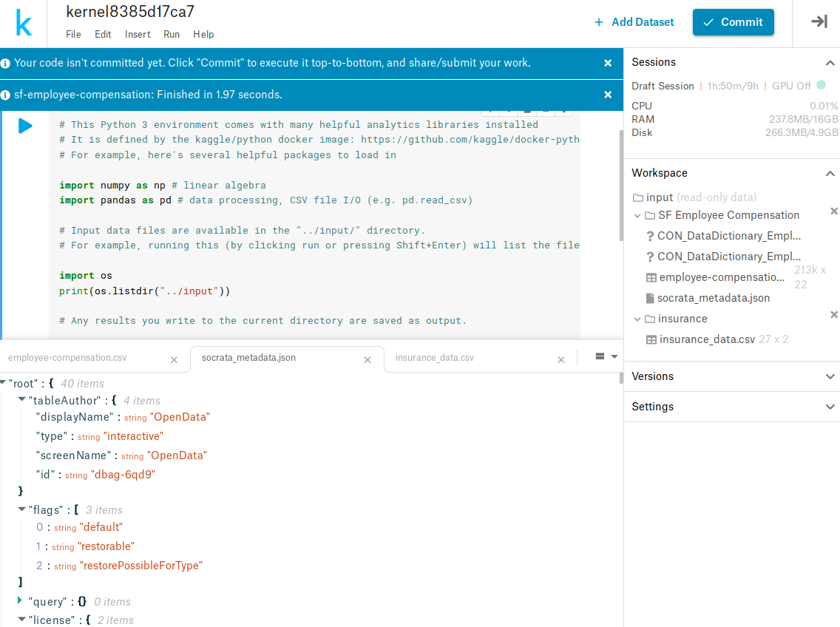Click the "interactive" type value
Viewport: 840px width, 627px height.
133,437
